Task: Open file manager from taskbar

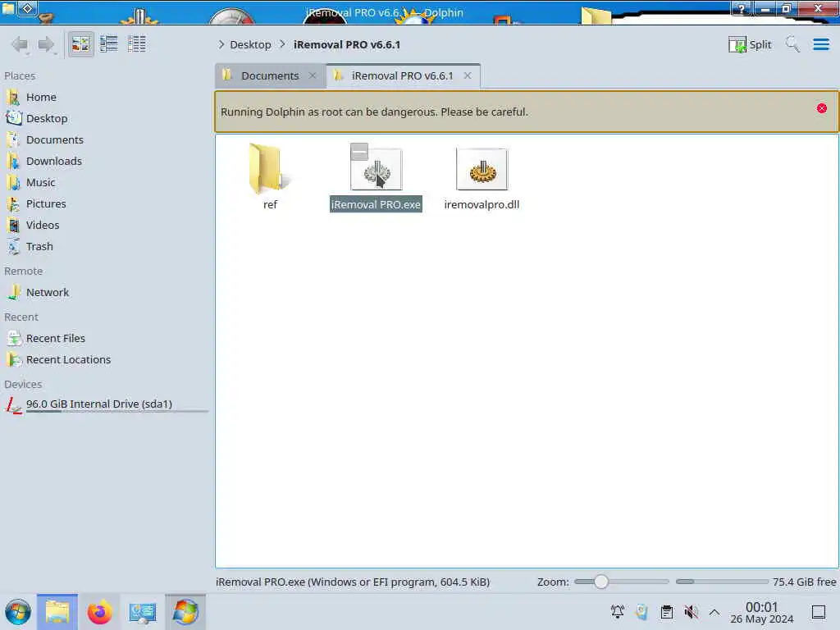Action: click(x=57, y=612)
